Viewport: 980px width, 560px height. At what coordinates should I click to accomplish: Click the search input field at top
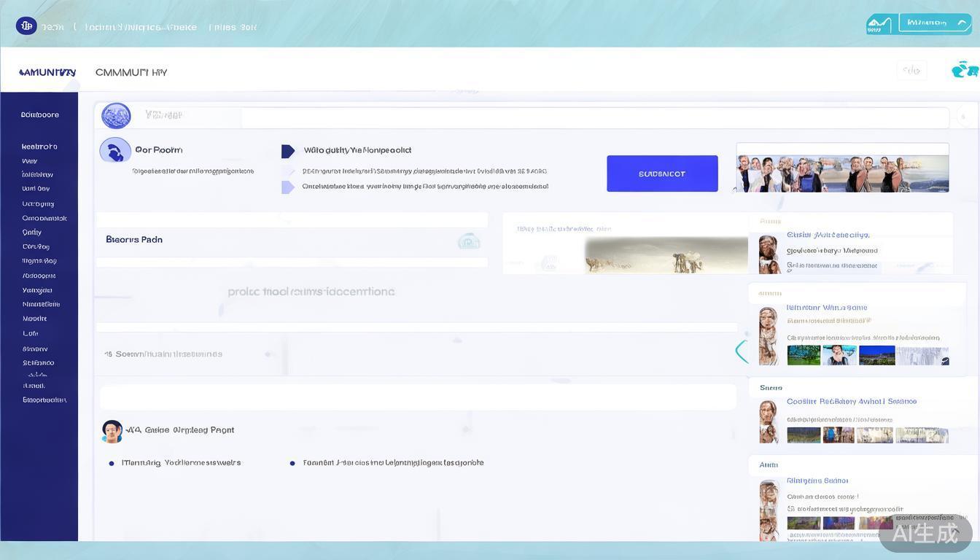(x=594, y=117)
